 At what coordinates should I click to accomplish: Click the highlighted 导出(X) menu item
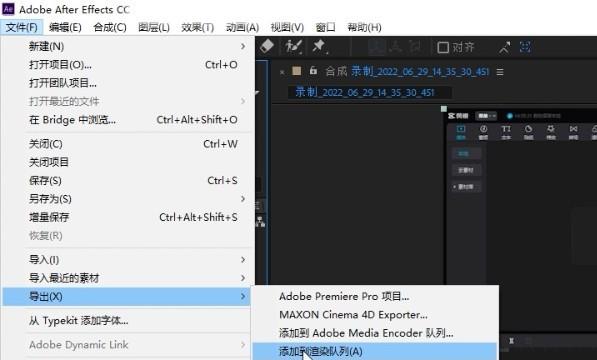126,296
